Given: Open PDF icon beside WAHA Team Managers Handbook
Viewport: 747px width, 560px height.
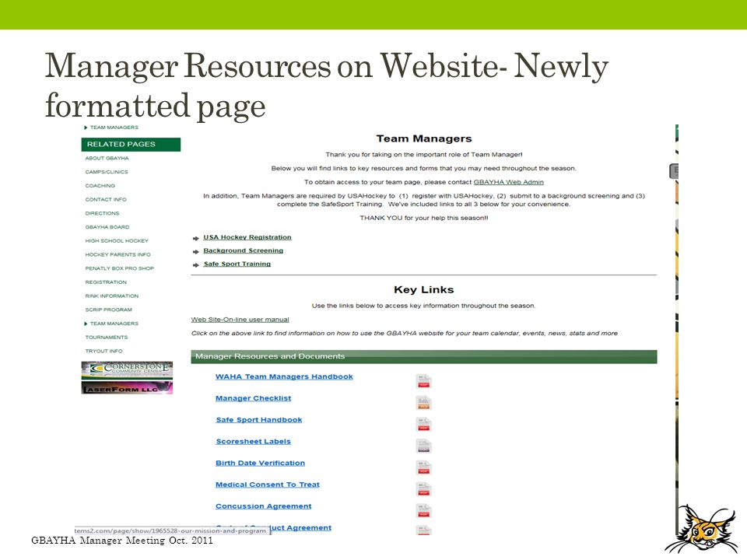Looking at the screenshot, I should click(x=423, y=381).
